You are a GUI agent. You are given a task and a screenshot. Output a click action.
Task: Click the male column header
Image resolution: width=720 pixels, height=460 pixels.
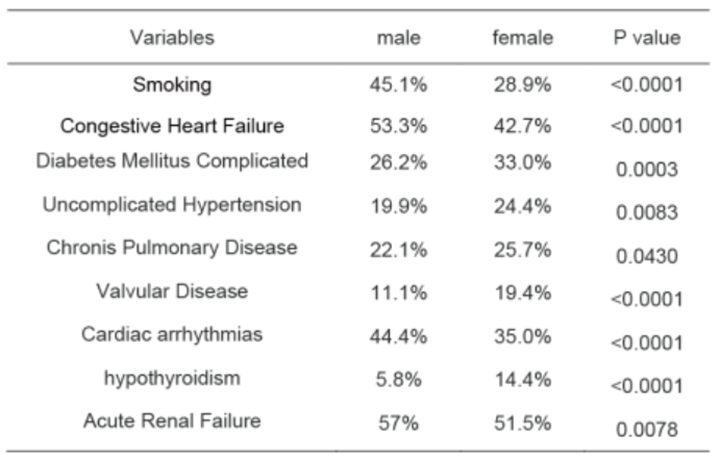click(x=399, y=38)
